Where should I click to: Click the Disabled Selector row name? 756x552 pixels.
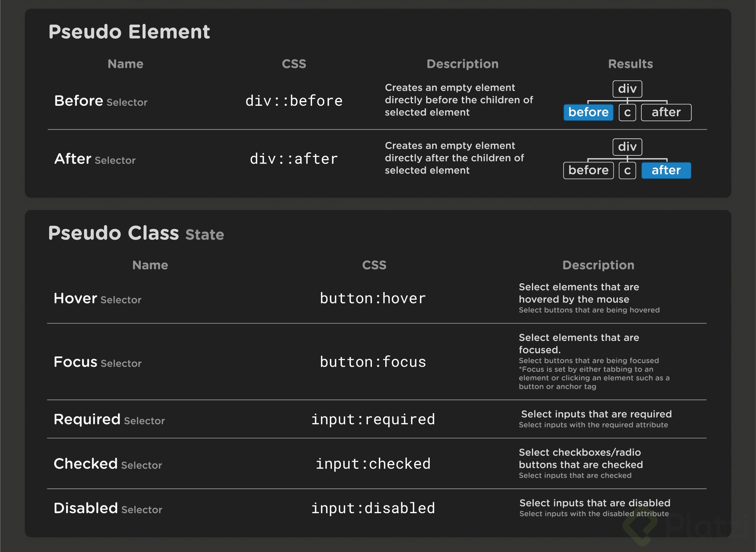coord(108,508)
